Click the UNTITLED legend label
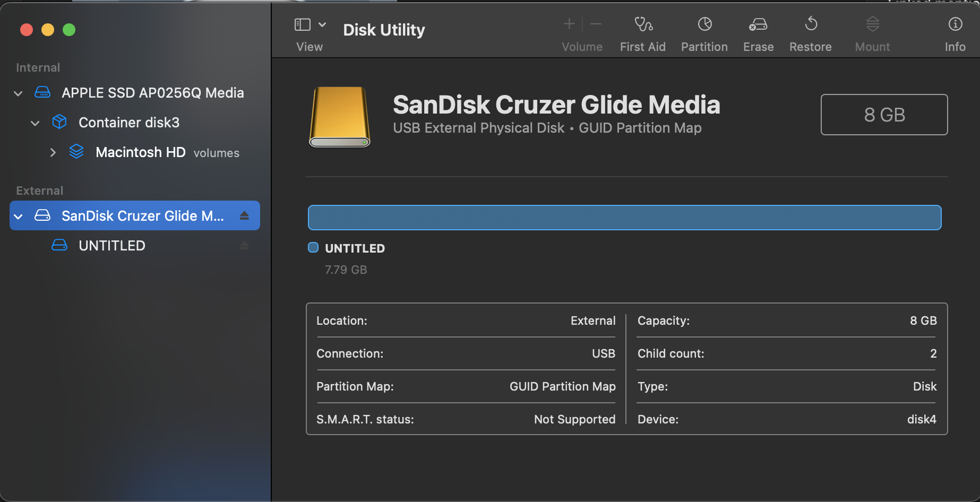980x502 pixels. click(x=355, y=248)
